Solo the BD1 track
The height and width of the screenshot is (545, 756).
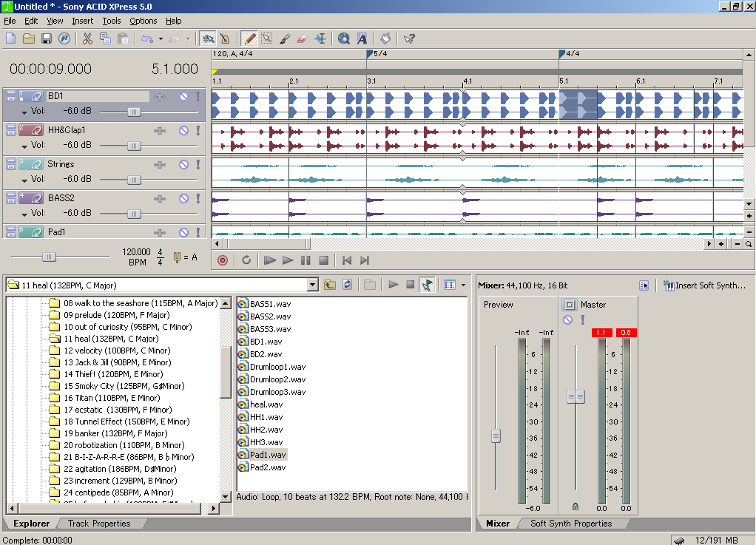(198, 96)
